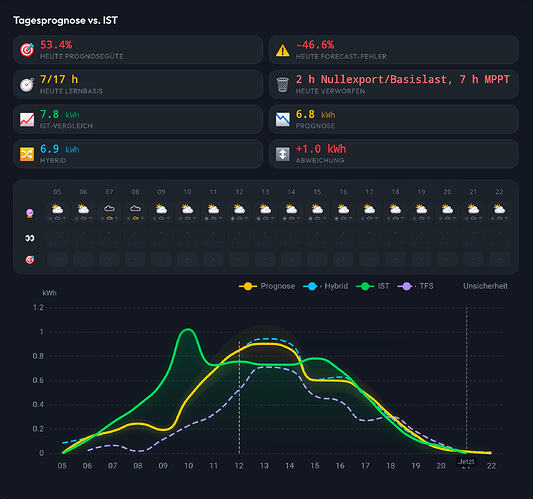Image resolution: width=533 pixels, height=499 pixels.
Task: Click the weather icon under hour 18
Action: pyautogui.click(x=395, y=209)
